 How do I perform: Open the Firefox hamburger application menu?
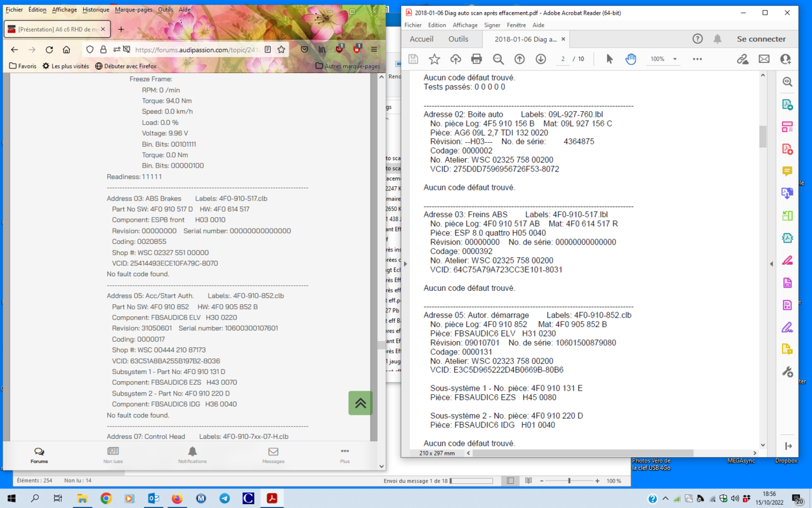[x=374, y=50]
